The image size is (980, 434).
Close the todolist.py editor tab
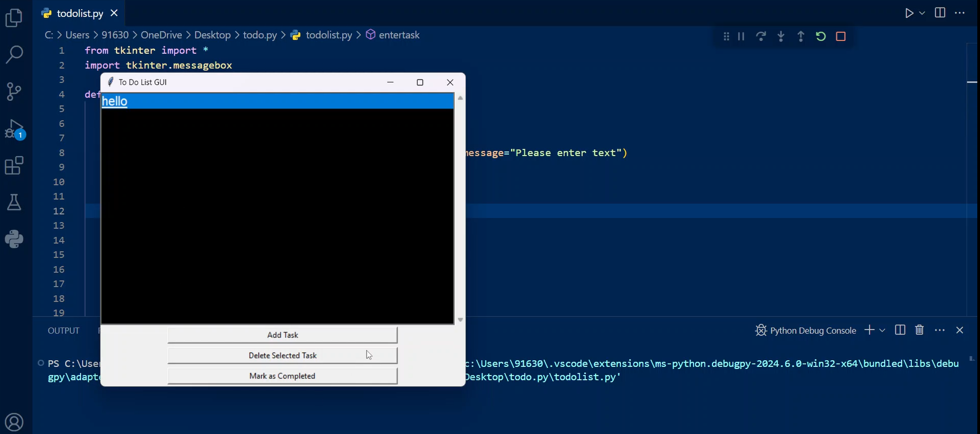pos(114,13)
